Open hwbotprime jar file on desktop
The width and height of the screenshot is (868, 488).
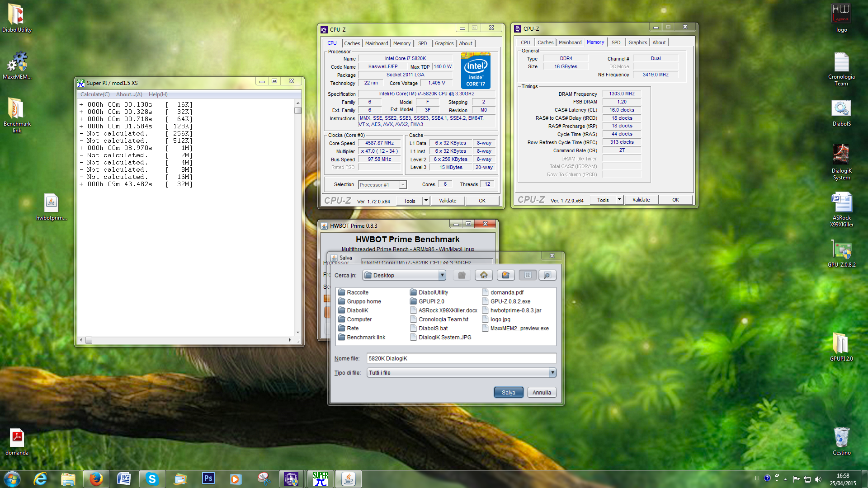point(51,207)
